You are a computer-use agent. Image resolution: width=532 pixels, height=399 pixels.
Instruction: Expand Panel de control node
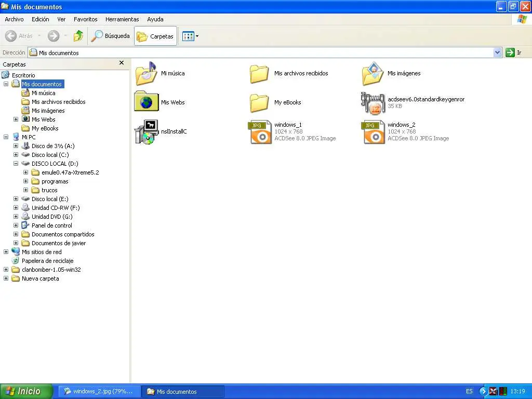(x=16, y=225)
